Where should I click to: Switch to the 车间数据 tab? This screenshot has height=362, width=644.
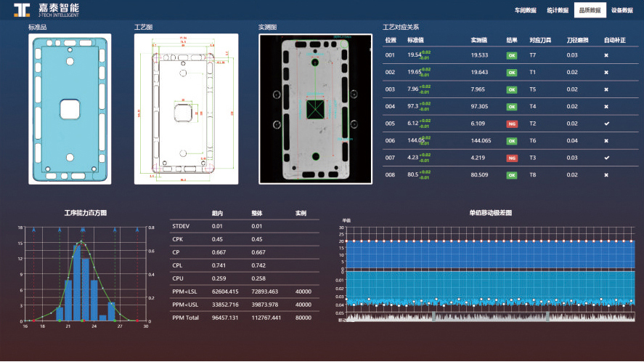point(526,11)
